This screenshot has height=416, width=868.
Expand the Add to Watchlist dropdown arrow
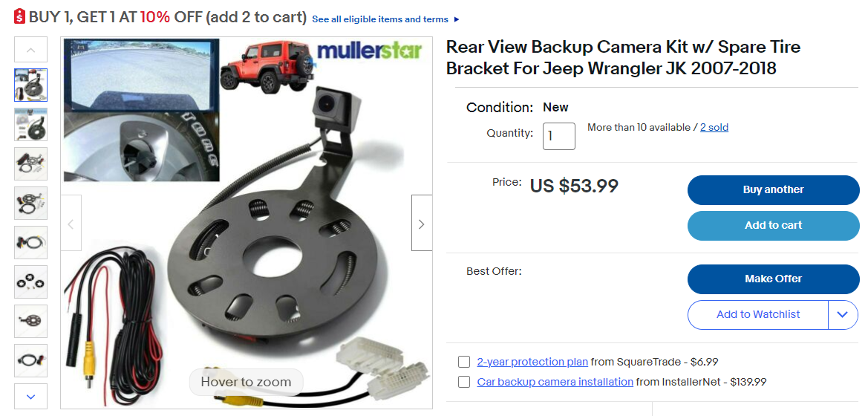point(843,315)
